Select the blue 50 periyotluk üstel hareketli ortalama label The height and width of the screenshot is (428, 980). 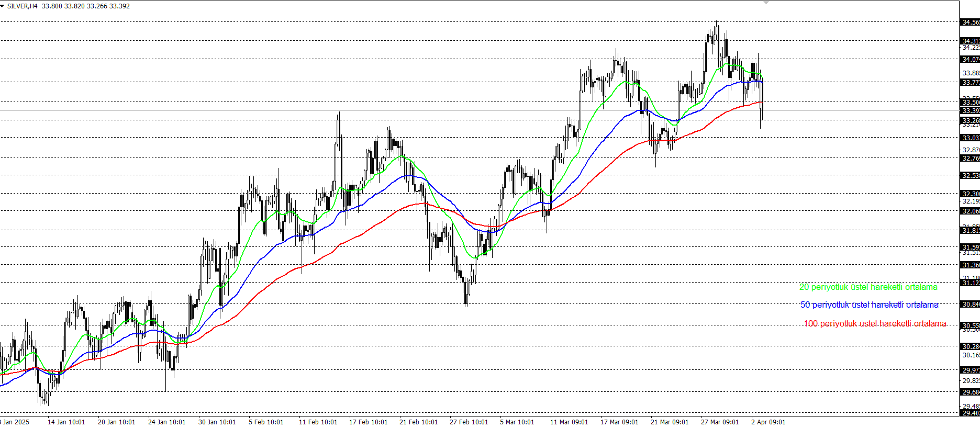pos(869,305)
